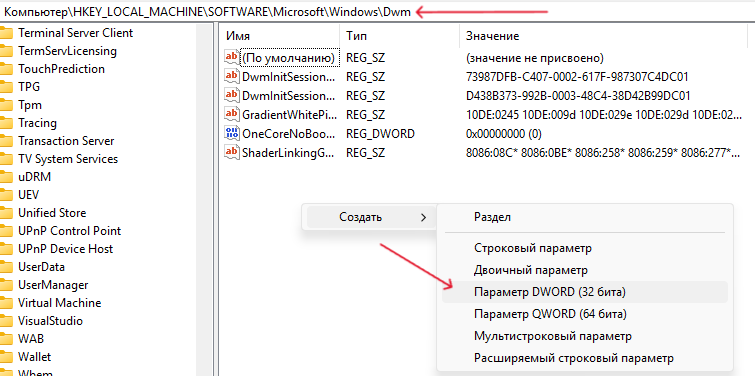Select the VisualStudio key
Image resolution: width=755 pixels, height=376 pixels.
pos(50,321)
